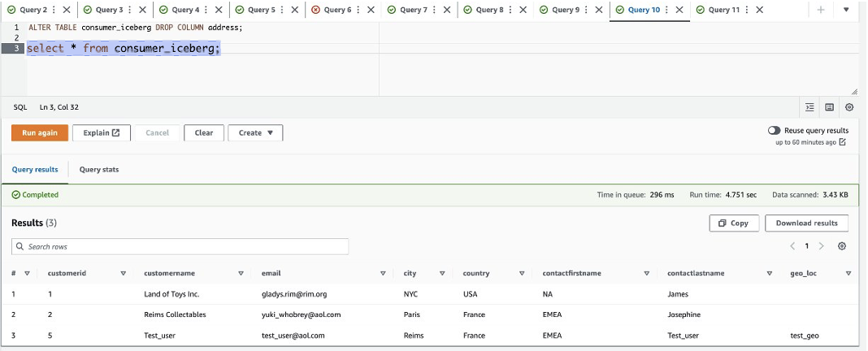Close the Query 6 tab
The image size is (868, 351).
tap(371, 10)
